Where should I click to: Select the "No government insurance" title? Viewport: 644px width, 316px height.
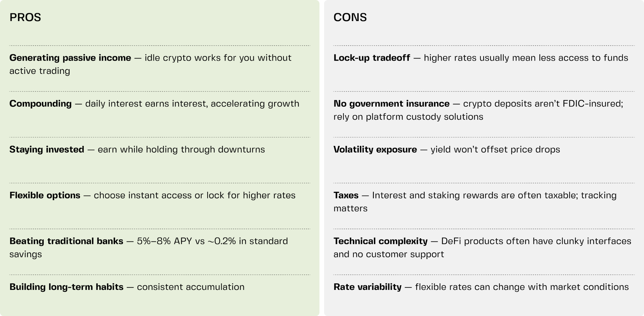click(391, 104)
